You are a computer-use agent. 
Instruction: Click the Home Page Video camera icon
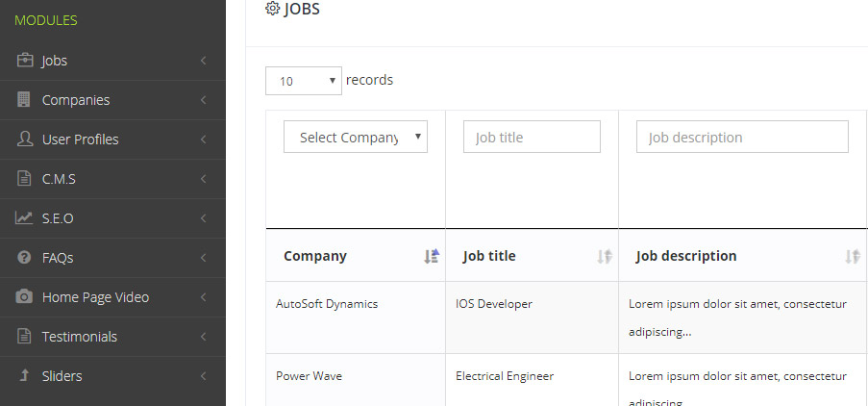(x=25, y=297)
